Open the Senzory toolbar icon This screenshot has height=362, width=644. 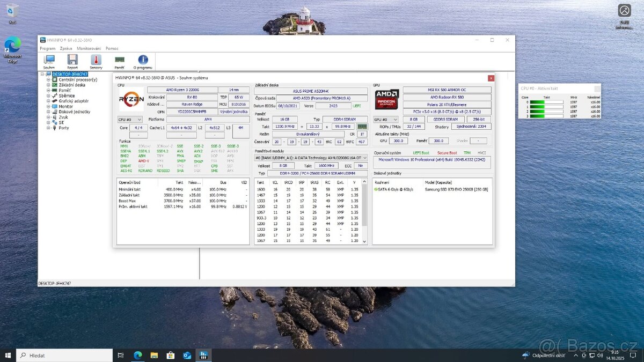[x=96, y=61]
